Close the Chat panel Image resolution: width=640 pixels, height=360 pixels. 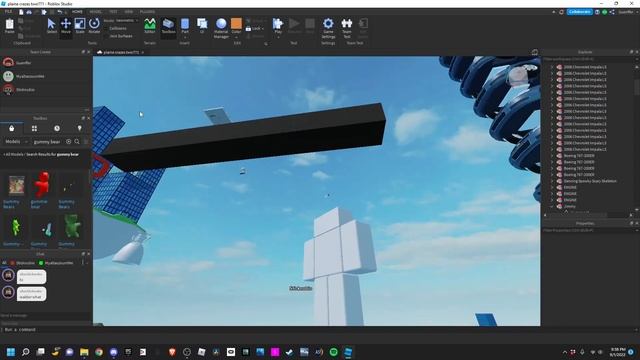[x=89, y=254]
